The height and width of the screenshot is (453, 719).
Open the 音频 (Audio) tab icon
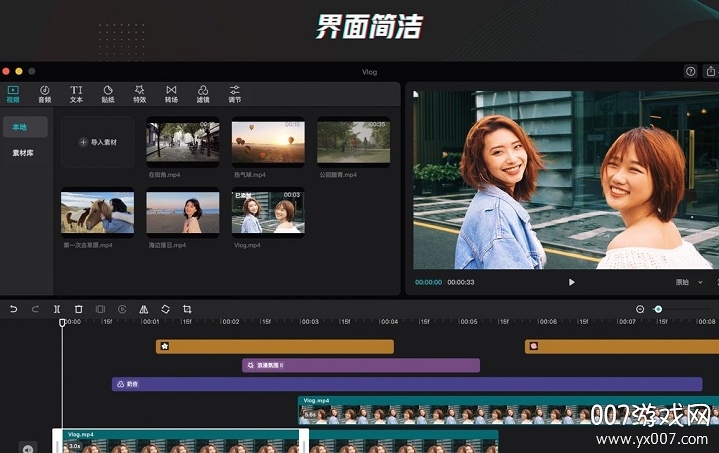[44, 94]
